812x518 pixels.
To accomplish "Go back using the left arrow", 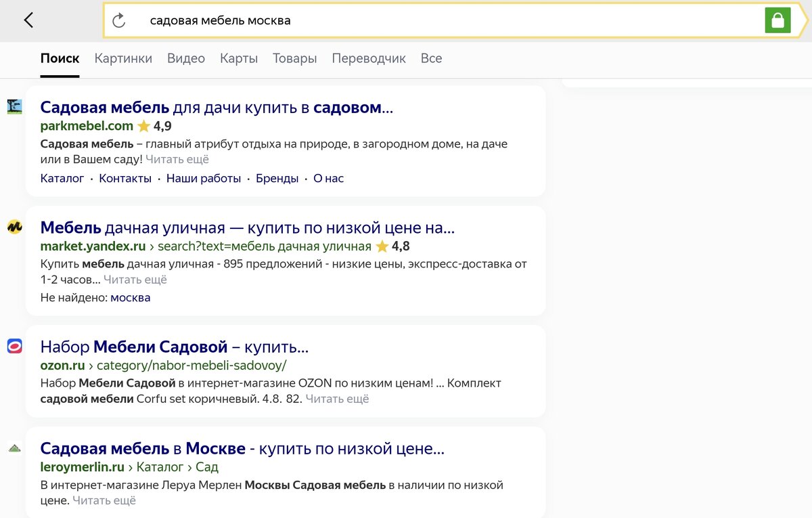I will point(28,20).
